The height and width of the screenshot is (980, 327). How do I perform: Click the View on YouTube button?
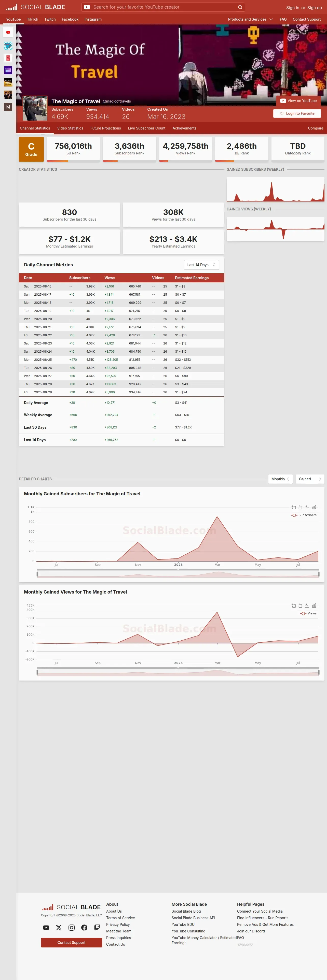298,101
